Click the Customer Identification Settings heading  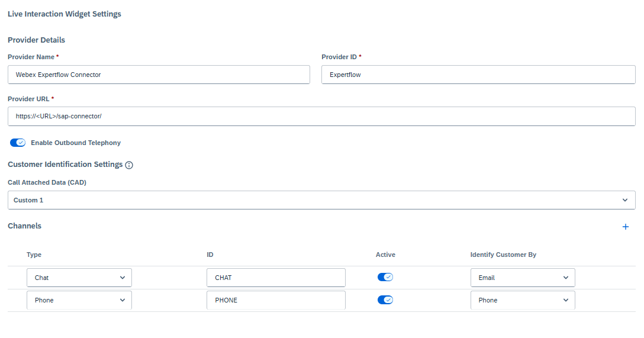(x=65, y=165)
